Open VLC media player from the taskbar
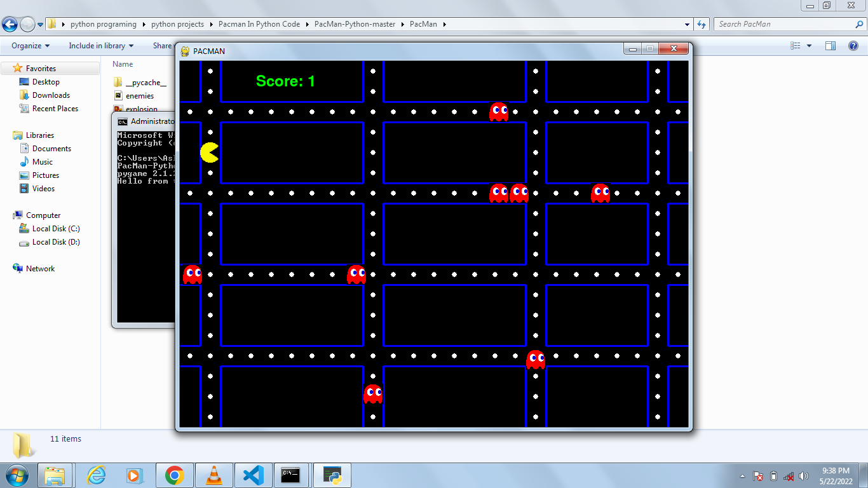 tap(214, 475)
